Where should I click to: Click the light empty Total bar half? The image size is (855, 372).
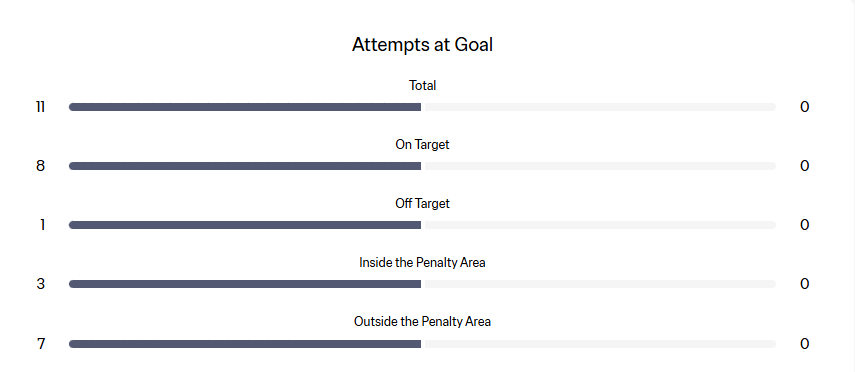600,107
